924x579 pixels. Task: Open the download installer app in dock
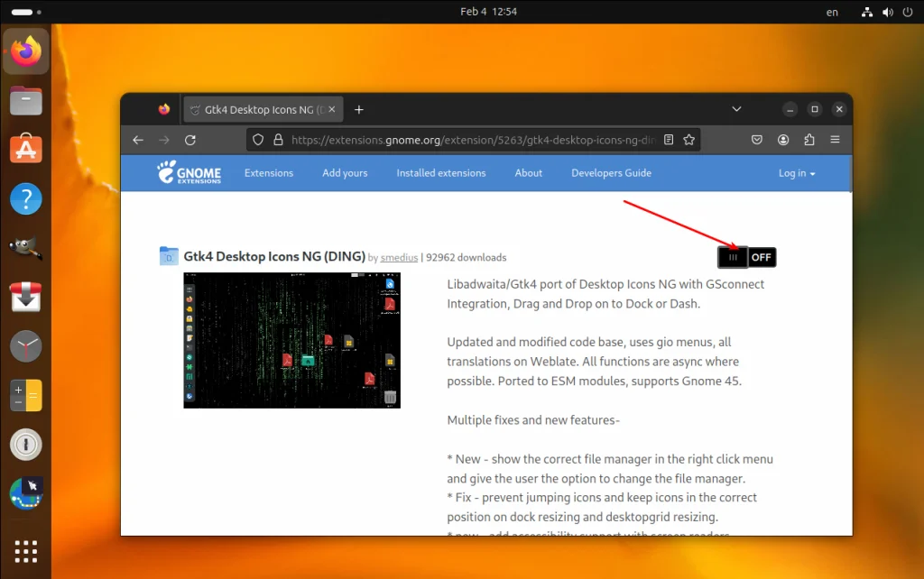[x=26, y=297]
